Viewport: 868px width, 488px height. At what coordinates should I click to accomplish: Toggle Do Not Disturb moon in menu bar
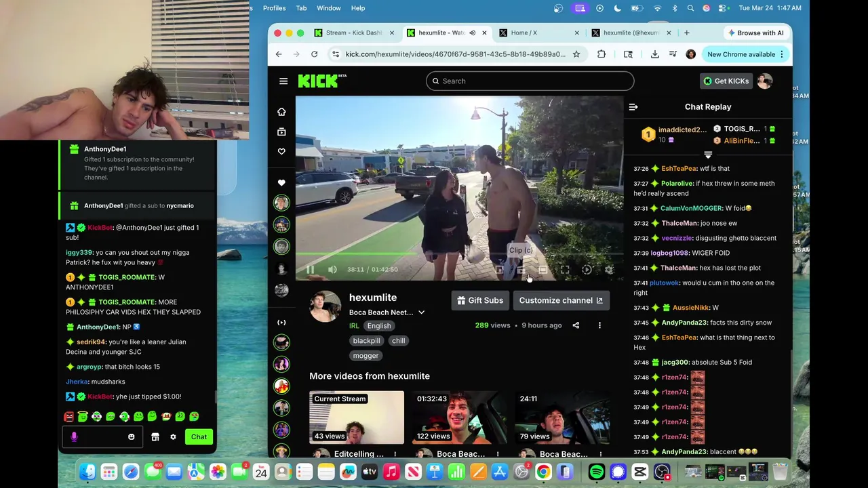click(617, 8)
